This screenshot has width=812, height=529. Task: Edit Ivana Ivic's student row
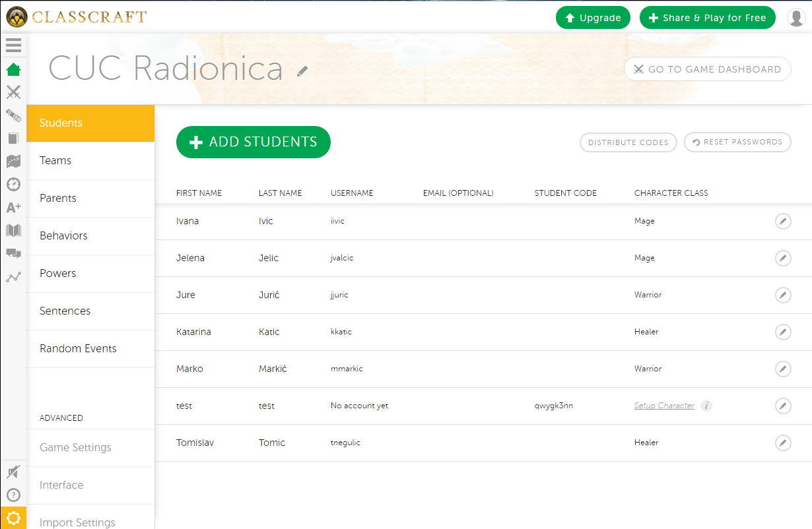782,222
